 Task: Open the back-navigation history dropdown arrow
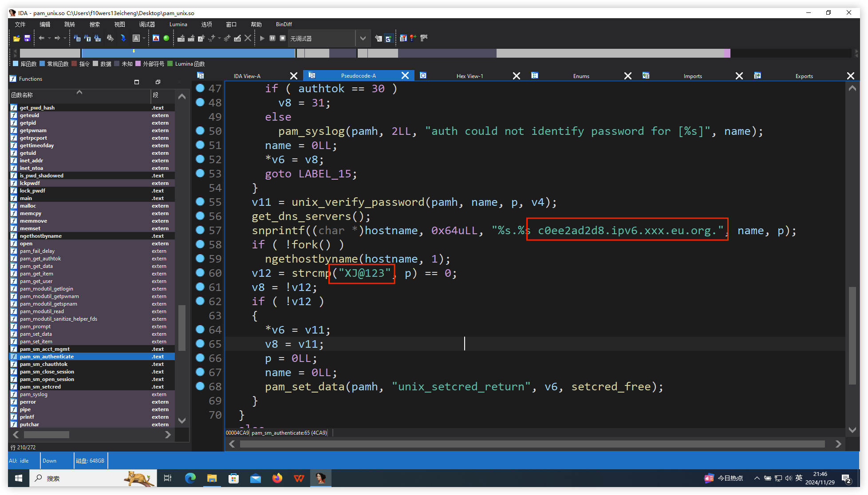[x=49, y=38]
